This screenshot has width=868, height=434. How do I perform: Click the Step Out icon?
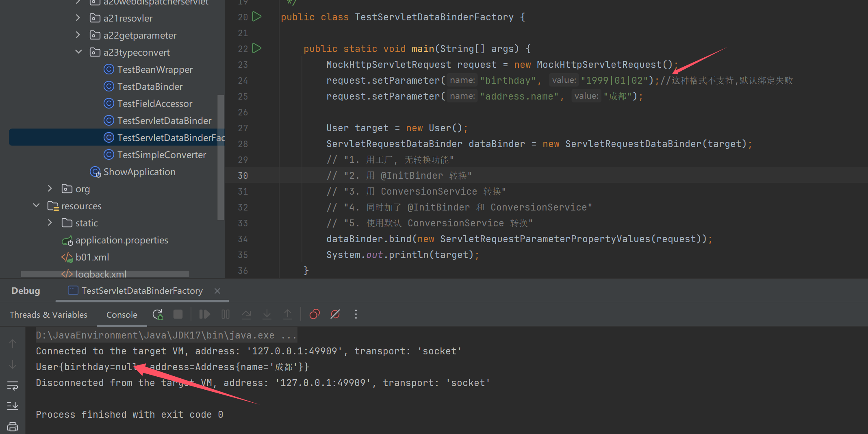[x=288, y=314]
